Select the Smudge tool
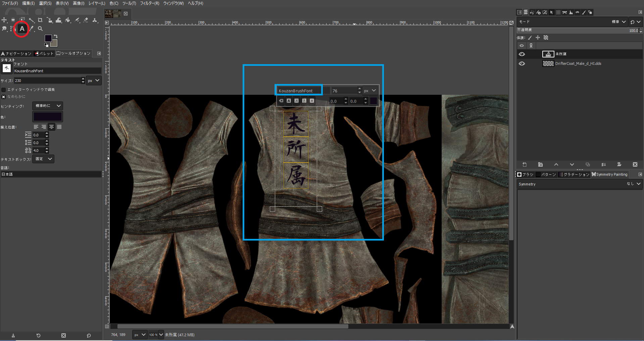The height and width of the screenshot is (341, 644). (x=4, y=29)
